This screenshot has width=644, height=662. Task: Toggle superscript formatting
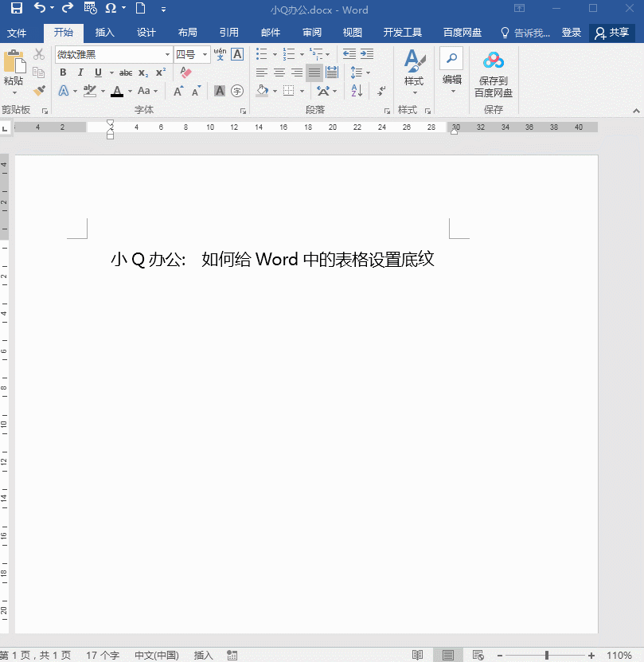tap(160, 72)
